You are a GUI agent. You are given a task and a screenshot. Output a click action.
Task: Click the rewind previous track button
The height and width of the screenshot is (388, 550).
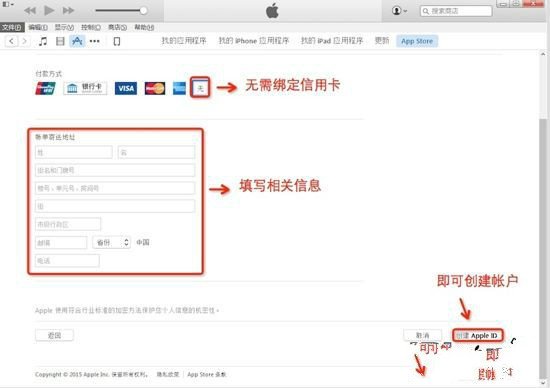point(30,11)
